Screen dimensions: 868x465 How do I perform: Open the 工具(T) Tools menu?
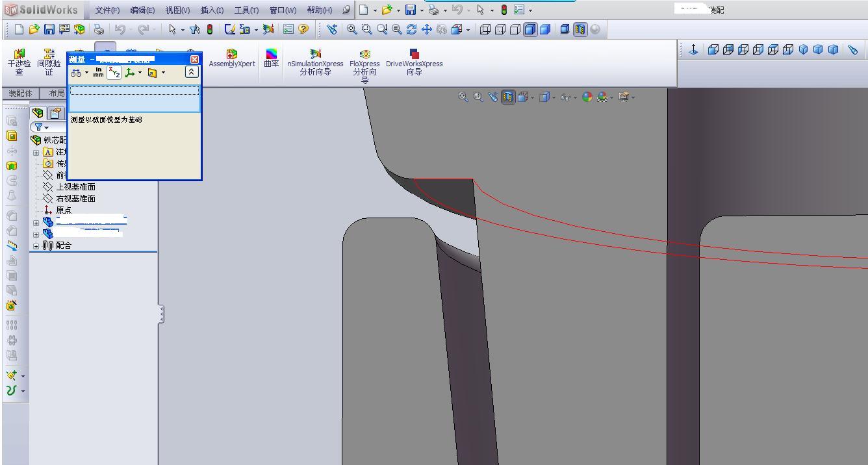click(246, 10)
